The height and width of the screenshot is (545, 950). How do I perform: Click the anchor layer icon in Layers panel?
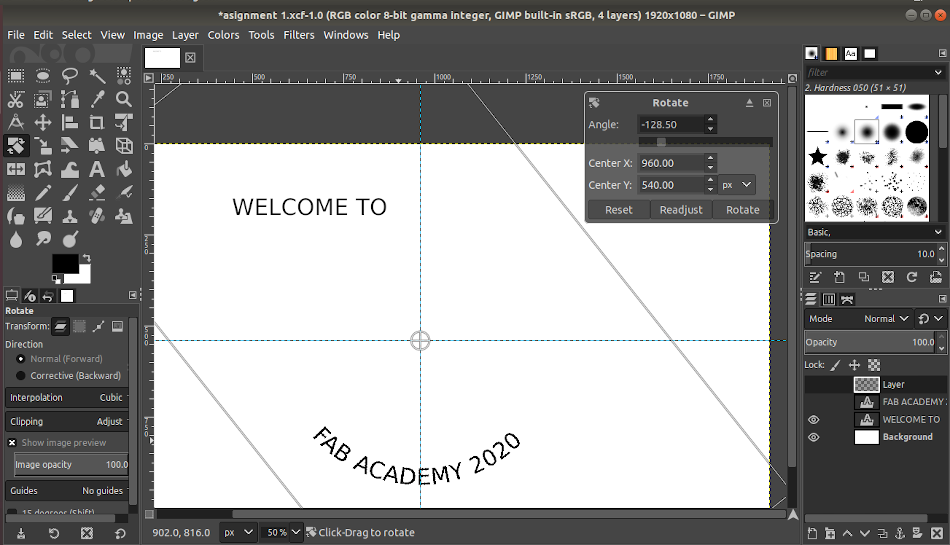coord(900,533)
